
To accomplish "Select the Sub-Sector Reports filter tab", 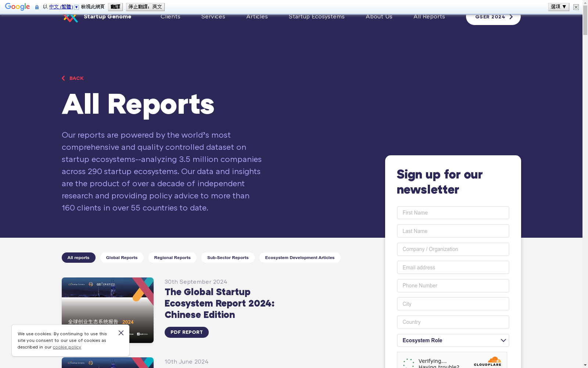I will tap(228, 258).
